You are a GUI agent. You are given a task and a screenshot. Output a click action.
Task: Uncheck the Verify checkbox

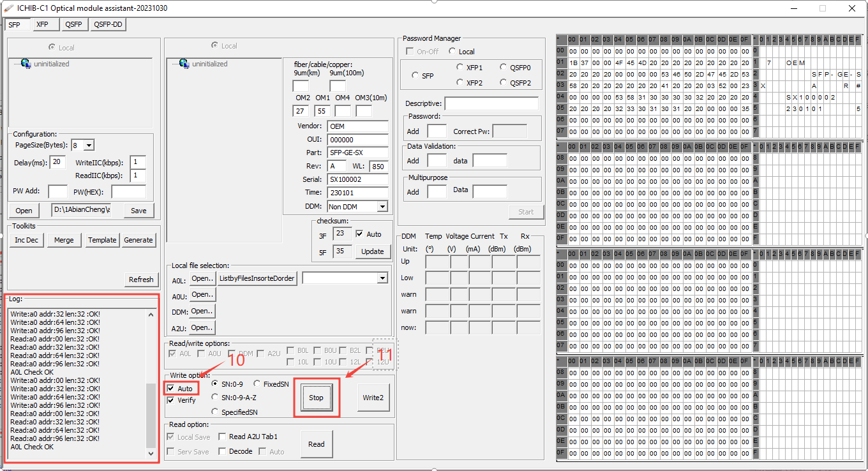pyautogui.click(x=170, y=401)
